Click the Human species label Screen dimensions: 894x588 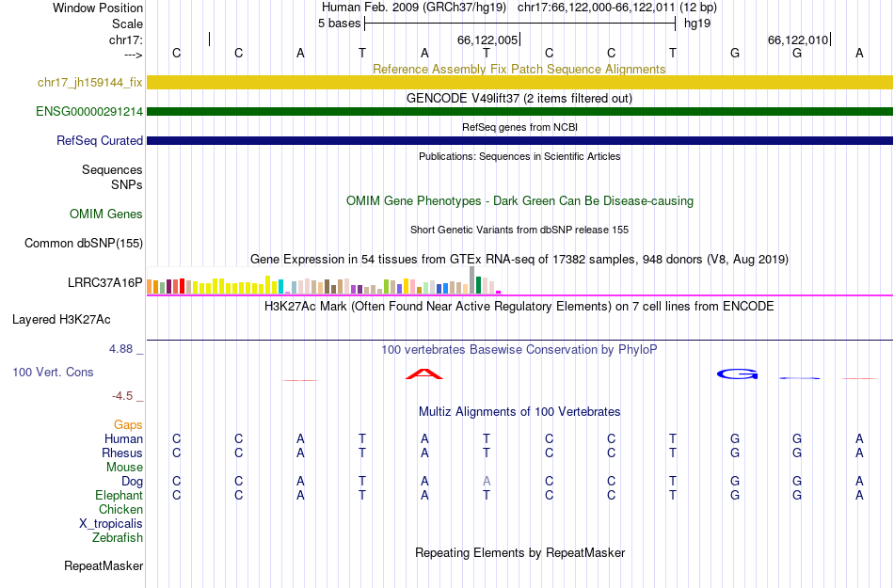(123, 438)
